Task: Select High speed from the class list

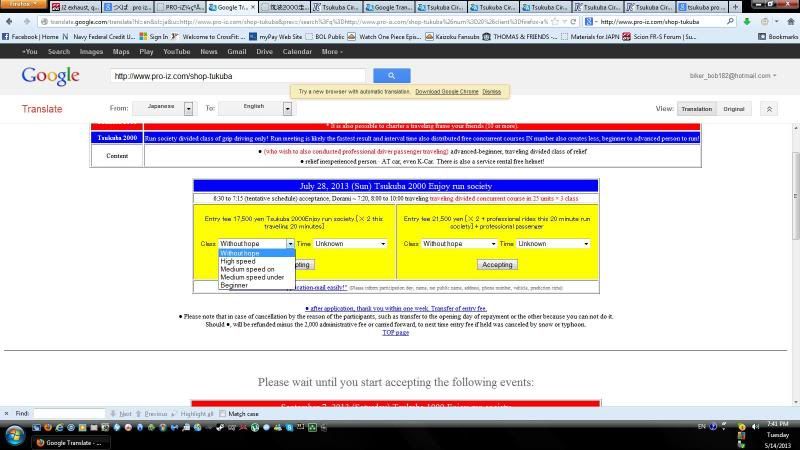Action: tap(238, 261)
